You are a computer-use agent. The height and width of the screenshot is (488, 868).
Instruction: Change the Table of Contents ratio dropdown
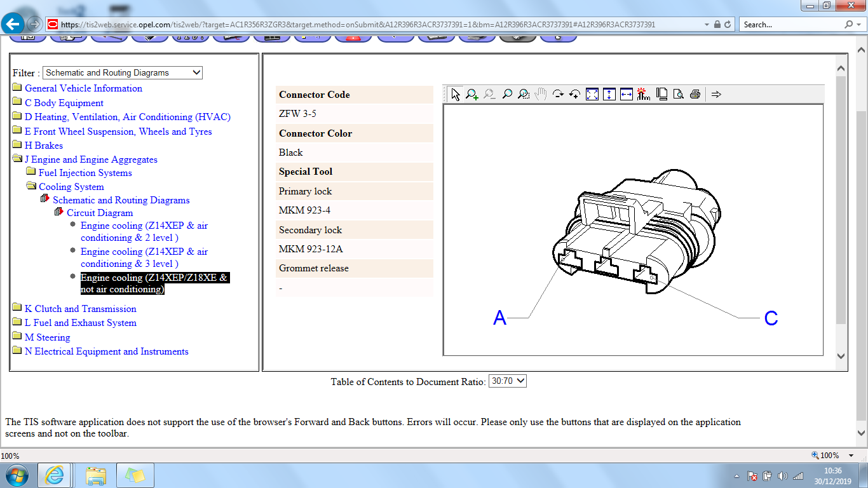[x=507, y=381]
